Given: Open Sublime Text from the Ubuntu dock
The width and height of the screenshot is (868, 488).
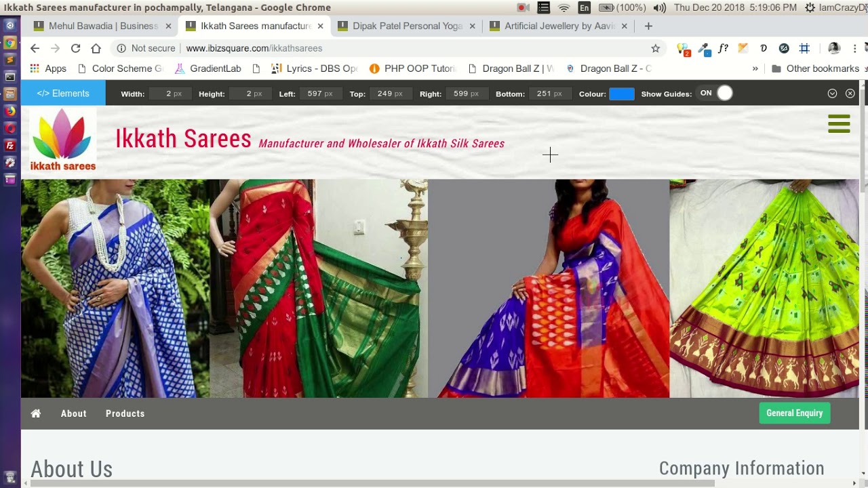Looking at the screenshot, I should (x=10, y=60).
